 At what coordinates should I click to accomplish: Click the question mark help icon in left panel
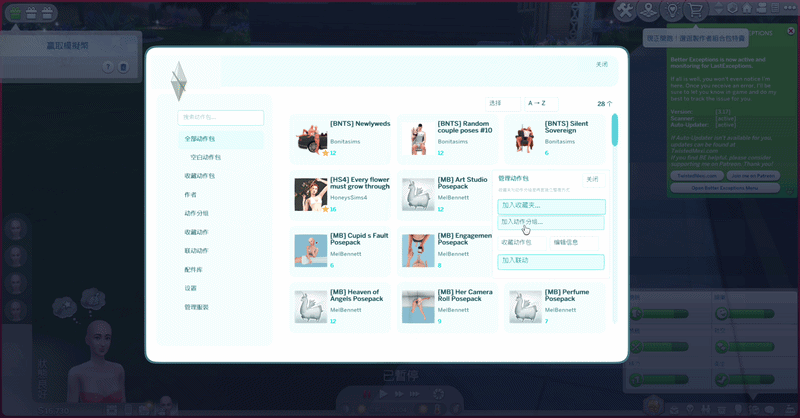pos(108,67)
